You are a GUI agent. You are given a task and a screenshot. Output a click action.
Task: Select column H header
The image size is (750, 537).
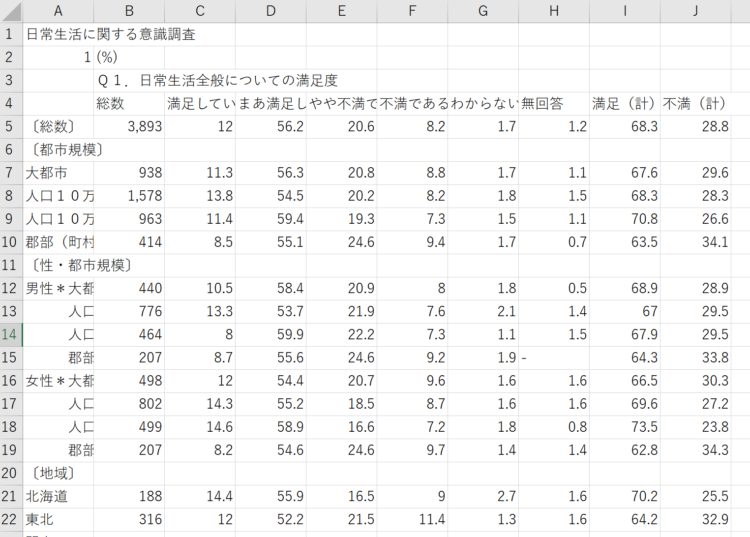(x=554, y=11)
